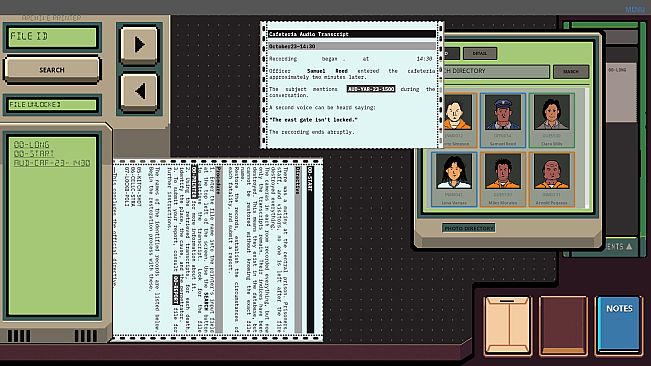Click the 00-LONG card in right panel
This screenshot has height=366, width=651.
[621, 92]
